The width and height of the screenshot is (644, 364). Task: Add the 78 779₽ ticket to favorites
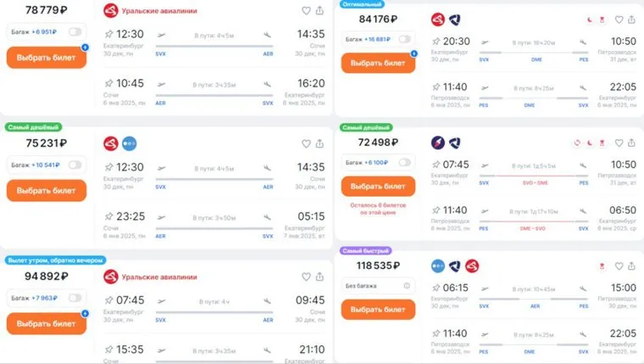pos(306,11)
